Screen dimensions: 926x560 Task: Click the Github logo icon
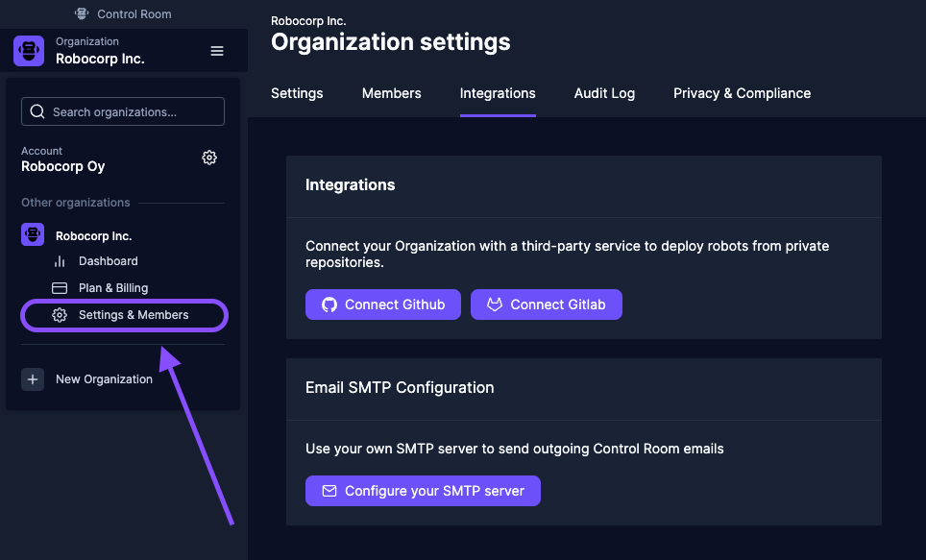pyautogui.click(x=329, y=304)
